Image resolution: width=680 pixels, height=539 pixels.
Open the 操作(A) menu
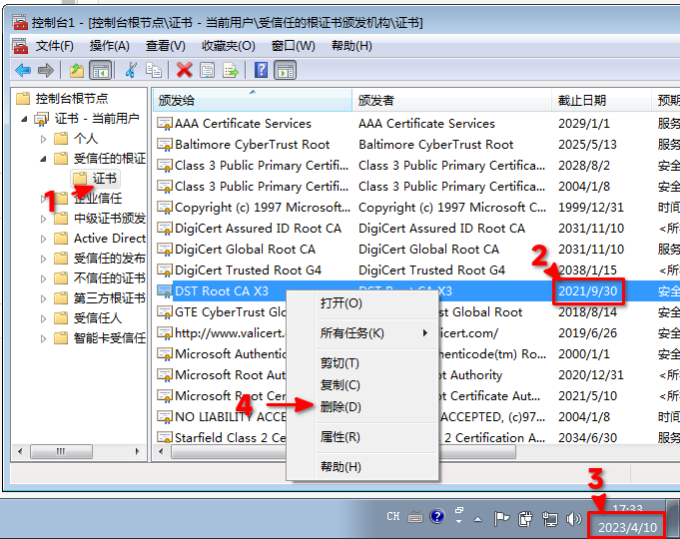coord(109,46)
